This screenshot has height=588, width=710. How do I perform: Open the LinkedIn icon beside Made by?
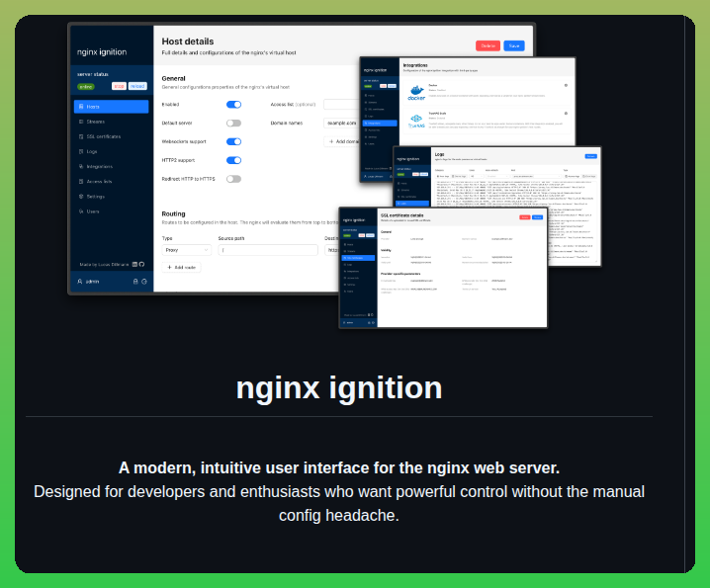134,264
